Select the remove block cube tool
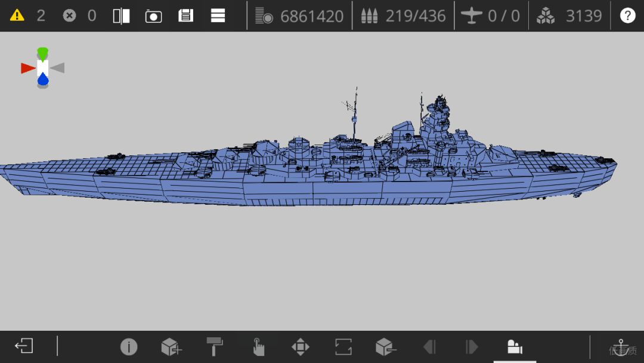644x363 pixels. click(386, 346)
